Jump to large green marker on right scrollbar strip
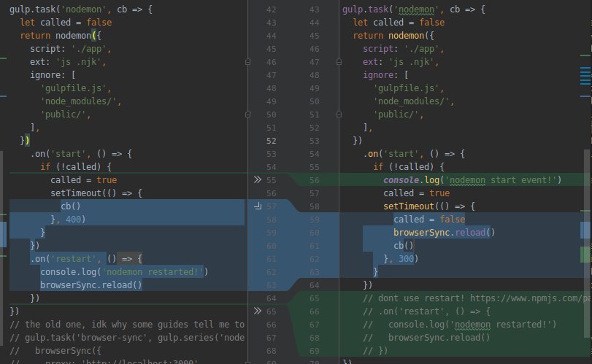592x364 pixels. [585, 255]
